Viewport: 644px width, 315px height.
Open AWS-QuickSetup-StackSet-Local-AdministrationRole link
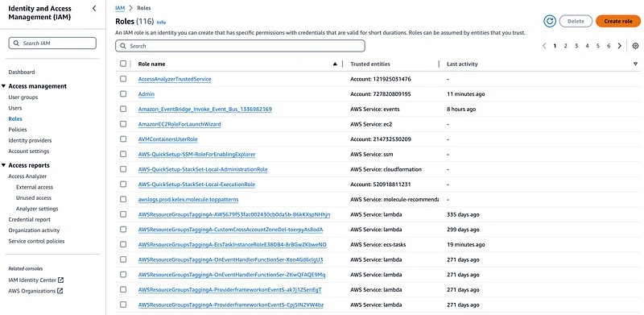click(203, 169)
